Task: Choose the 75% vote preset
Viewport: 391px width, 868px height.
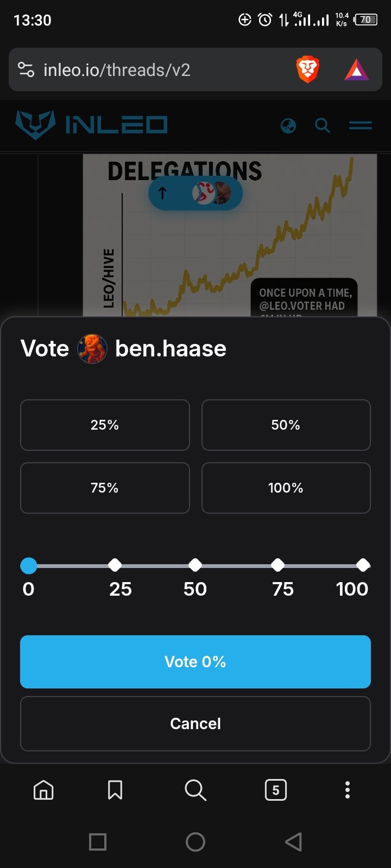Action: pyautogui.click(x=105, y=488)
